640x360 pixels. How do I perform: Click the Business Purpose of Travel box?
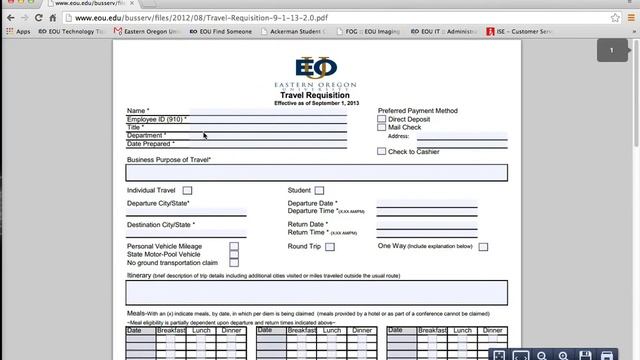pyautogui.click(x=317, y=173)
